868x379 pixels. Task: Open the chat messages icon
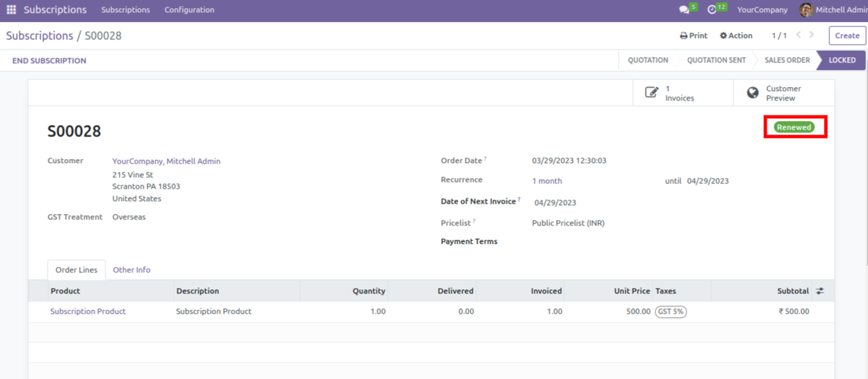pos(683,10)
